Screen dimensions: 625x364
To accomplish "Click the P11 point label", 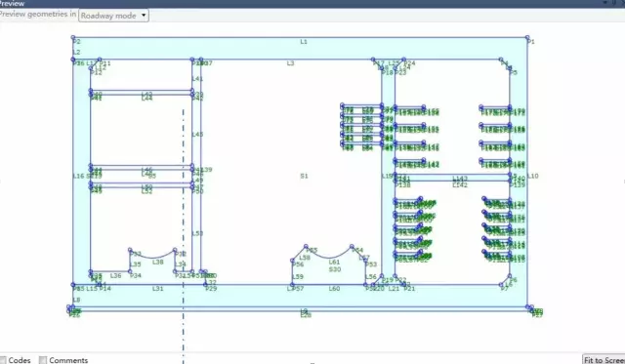I will (105, 63).
